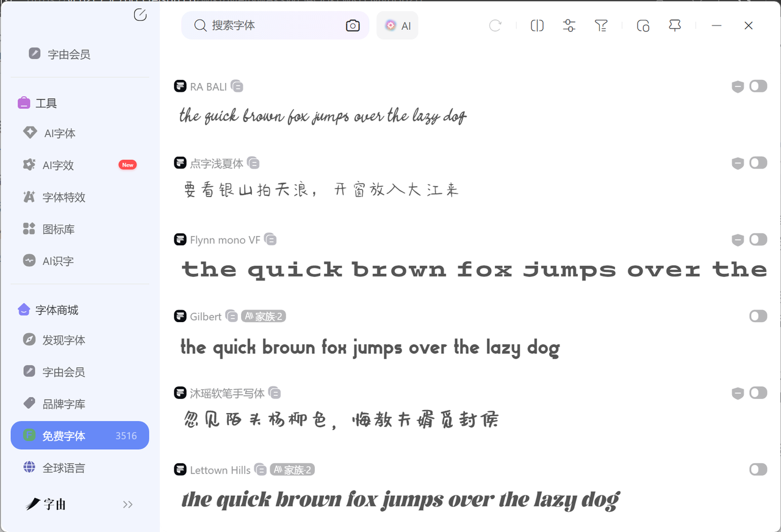This screenshot has height=532, width=781.
Task: Open 发现字体 in the font store
Action: (x=63, y=340)
